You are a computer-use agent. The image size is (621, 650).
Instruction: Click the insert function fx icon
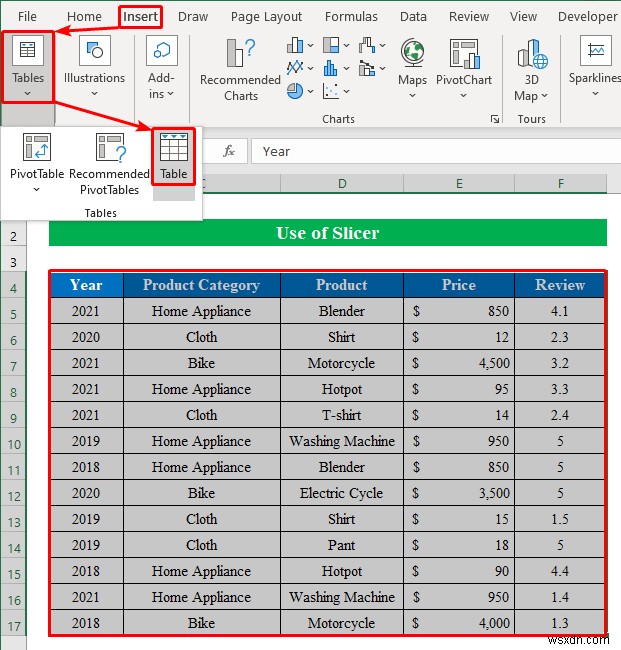pyautogui.click(x=229, y=151)
